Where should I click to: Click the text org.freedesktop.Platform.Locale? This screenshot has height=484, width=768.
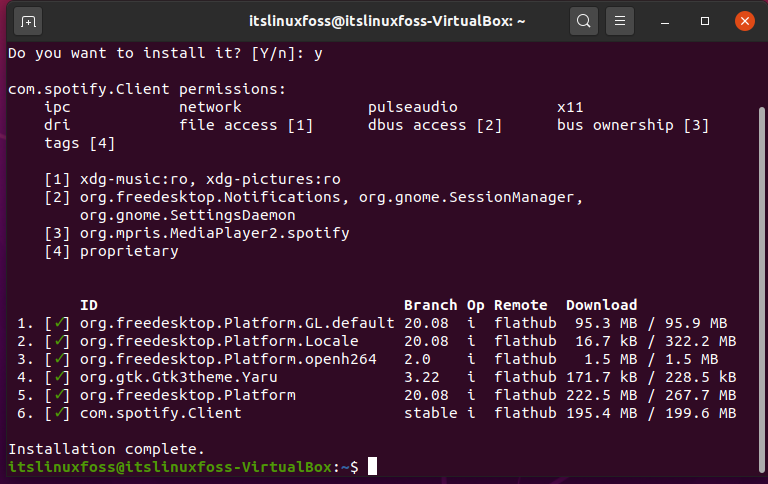point(219,341)
